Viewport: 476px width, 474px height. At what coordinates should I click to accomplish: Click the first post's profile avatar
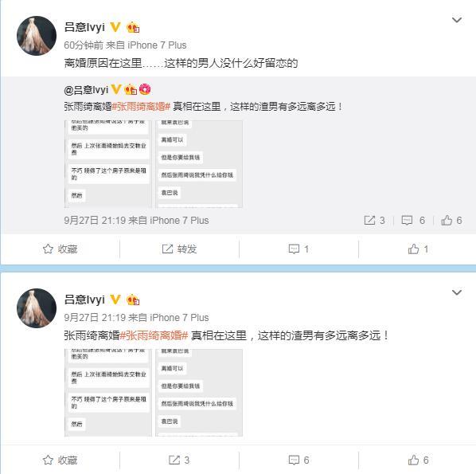click(37, 36)
